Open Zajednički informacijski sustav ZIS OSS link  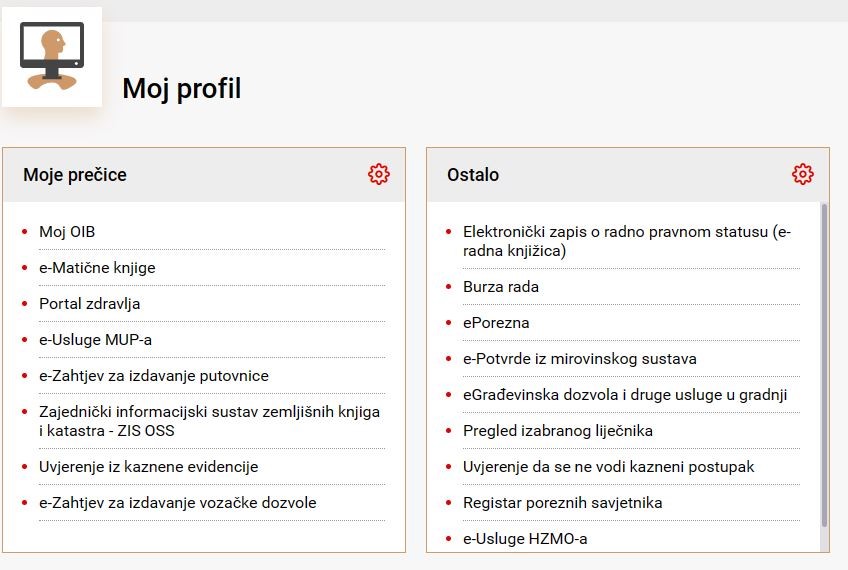tap(210, 421)
